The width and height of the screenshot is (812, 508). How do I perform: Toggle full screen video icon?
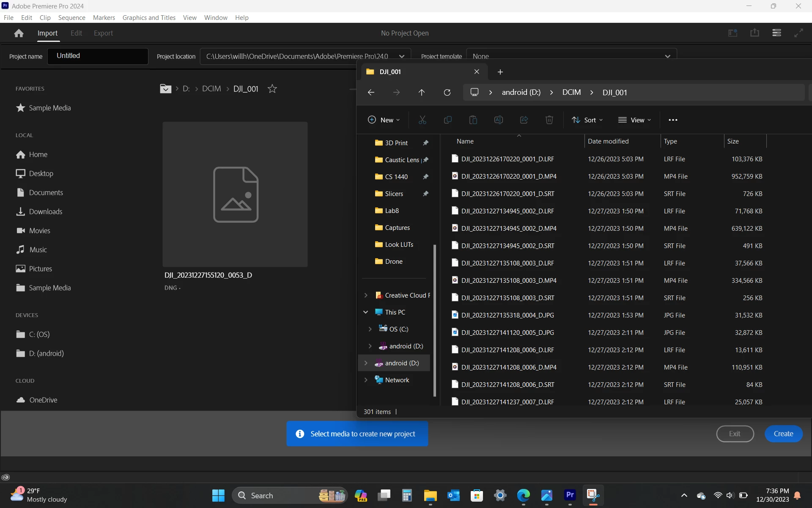(x=798, y=33)
